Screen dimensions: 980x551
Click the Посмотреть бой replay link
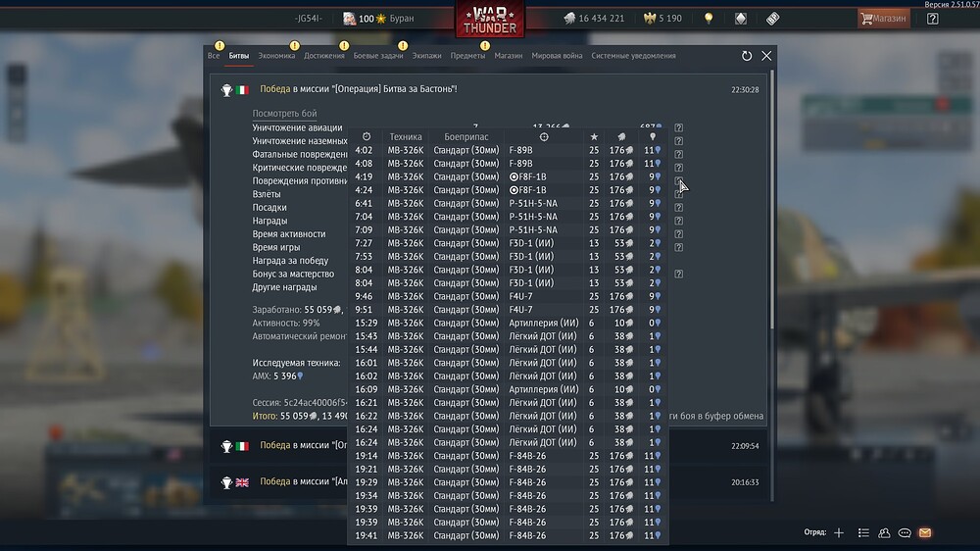click(x=284, y=114)
